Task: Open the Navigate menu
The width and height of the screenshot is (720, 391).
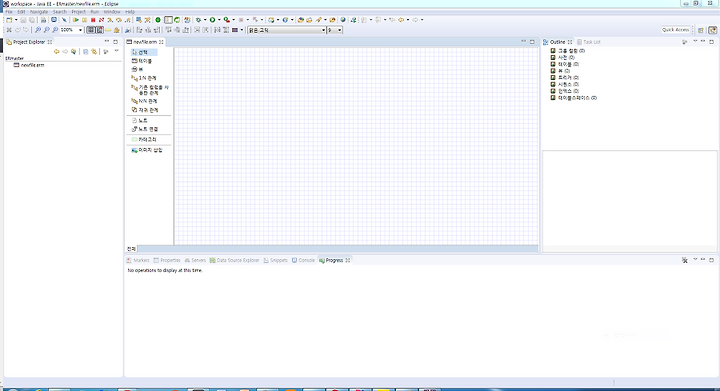Action: [39, 11]
